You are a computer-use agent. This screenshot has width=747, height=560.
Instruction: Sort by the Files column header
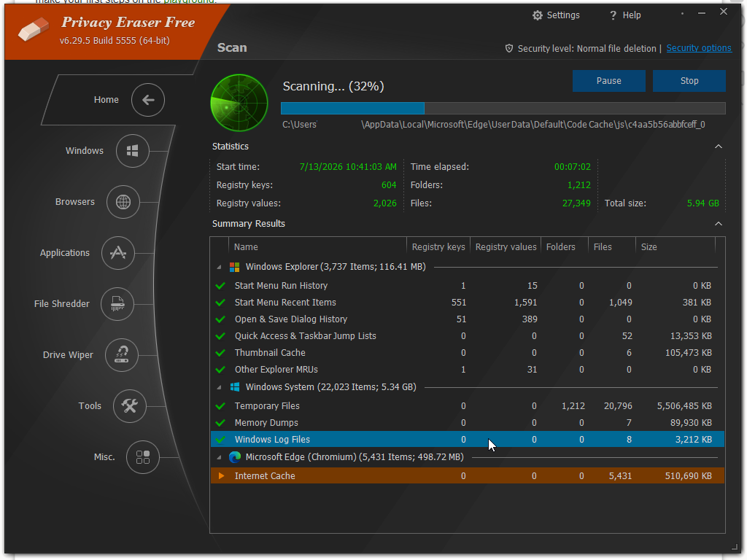(x=612, y=247)
